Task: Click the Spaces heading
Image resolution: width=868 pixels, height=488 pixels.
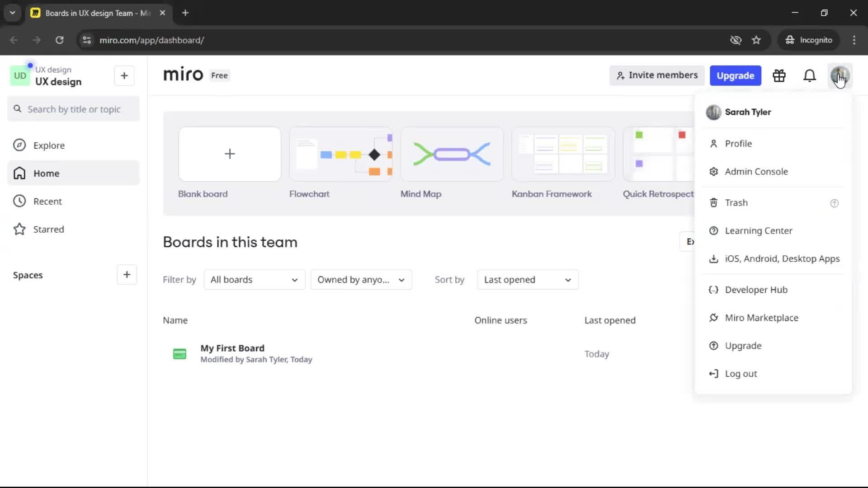Action: tap(28, 275)
